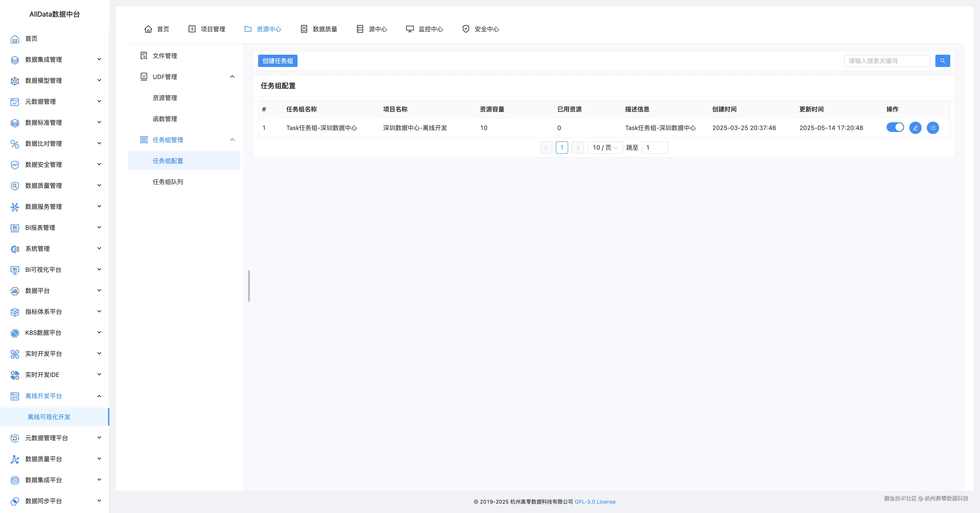
Task: Click the 文件管理 file icon
Action: (x=143, y=56)
